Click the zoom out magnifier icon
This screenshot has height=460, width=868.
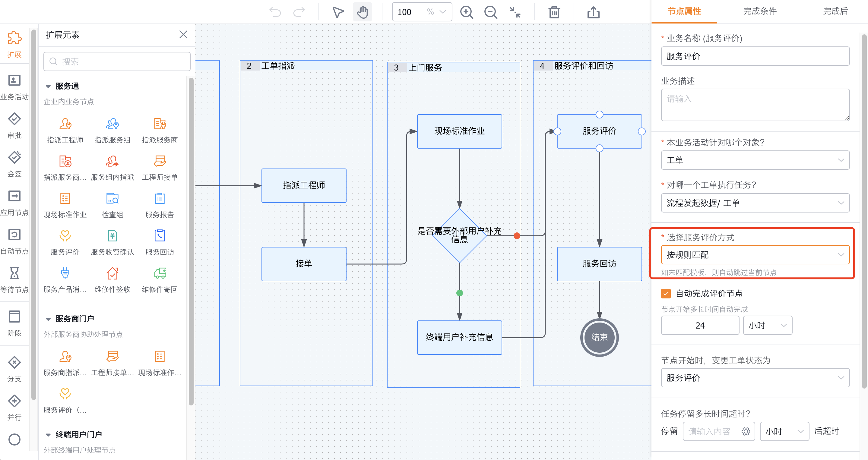491,12
